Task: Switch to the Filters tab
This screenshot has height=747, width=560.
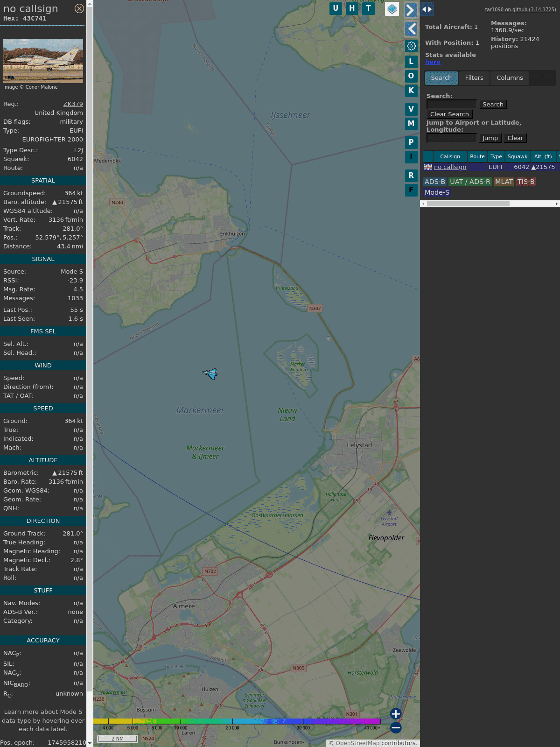Action: point(474,78)
